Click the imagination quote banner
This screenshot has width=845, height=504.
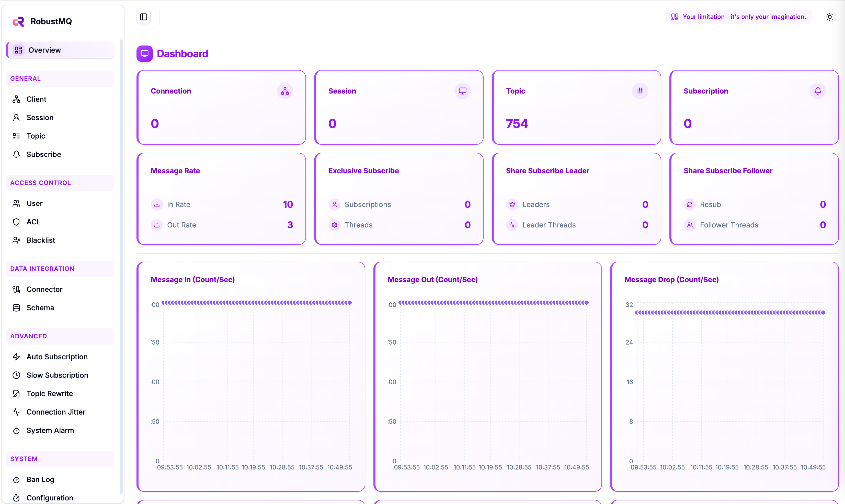(x=738, y=17)
